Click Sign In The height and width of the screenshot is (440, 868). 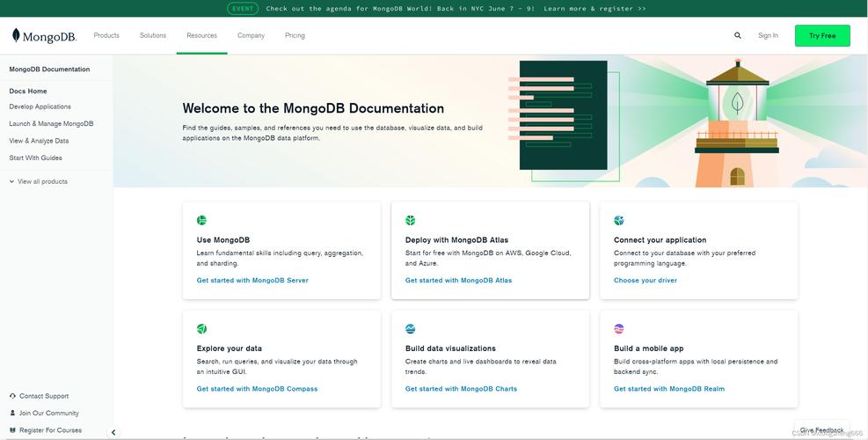coord(768,35)
